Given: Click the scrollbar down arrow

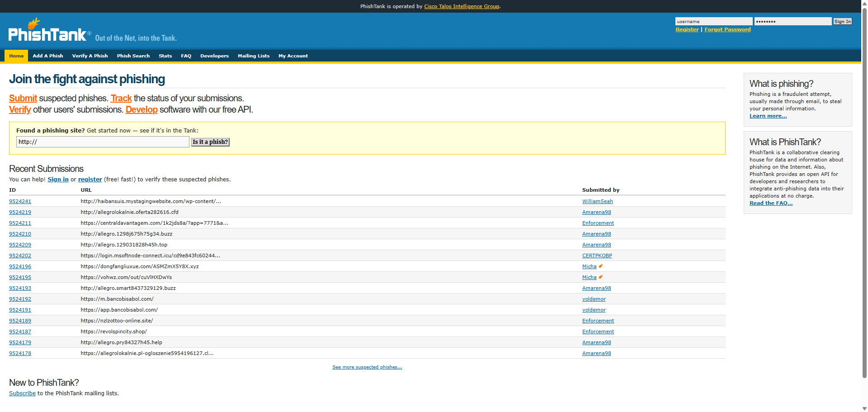Looking at the screenshot, I should (864, 409).
